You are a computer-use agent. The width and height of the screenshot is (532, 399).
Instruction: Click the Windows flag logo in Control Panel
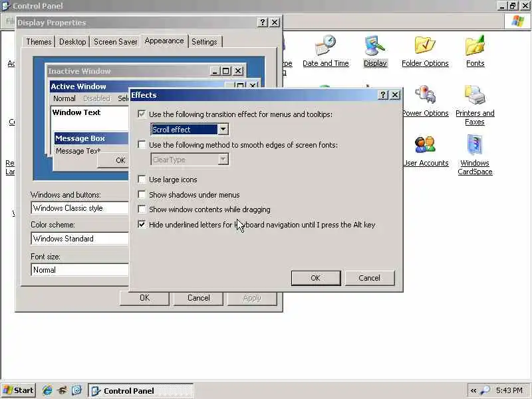point(518,21)
